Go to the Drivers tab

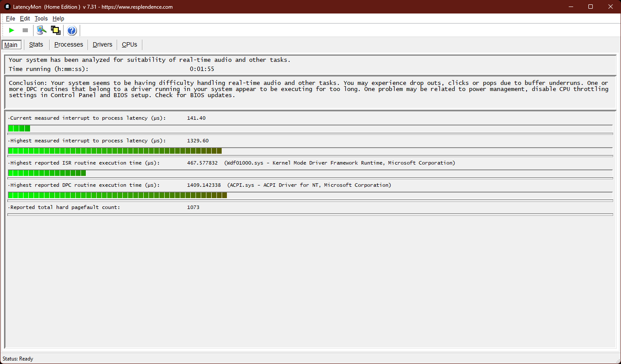click(x=102, y=44)
